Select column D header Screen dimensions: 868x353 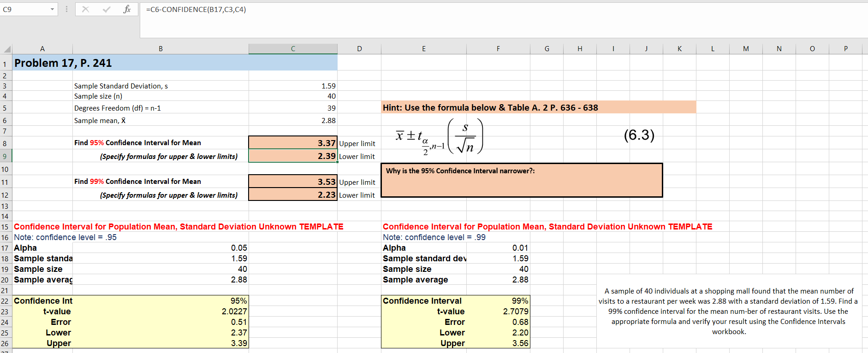coord(359,49)
